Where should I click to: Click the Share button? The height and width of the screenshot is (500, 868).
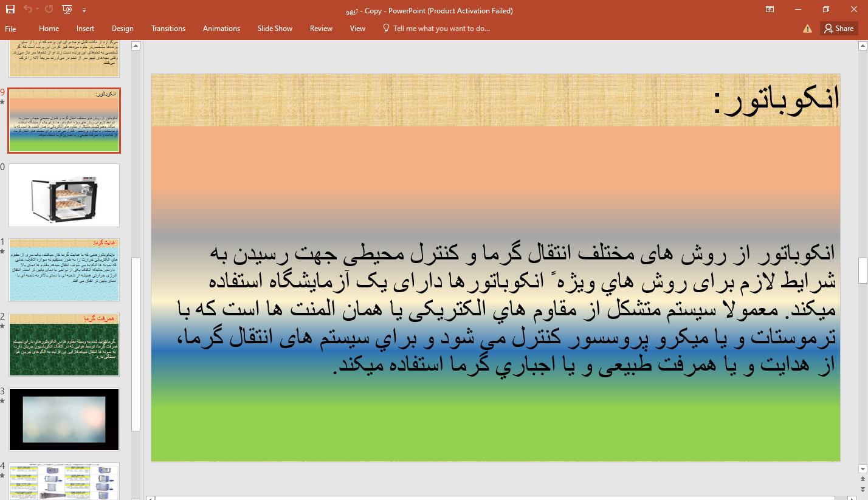coord(839,29)
